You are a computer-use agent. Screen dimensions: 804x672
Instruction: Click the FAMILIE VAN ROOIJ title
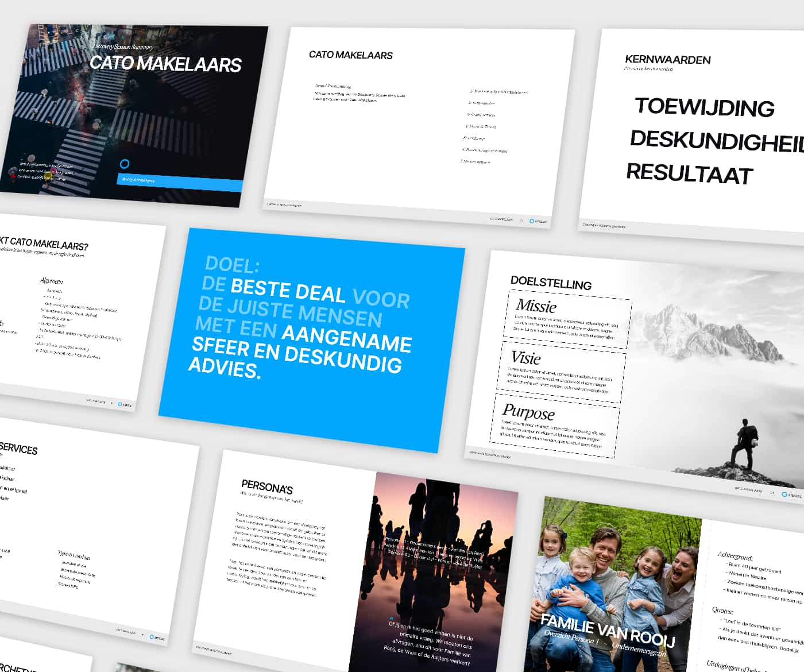[x=608, y=630]
